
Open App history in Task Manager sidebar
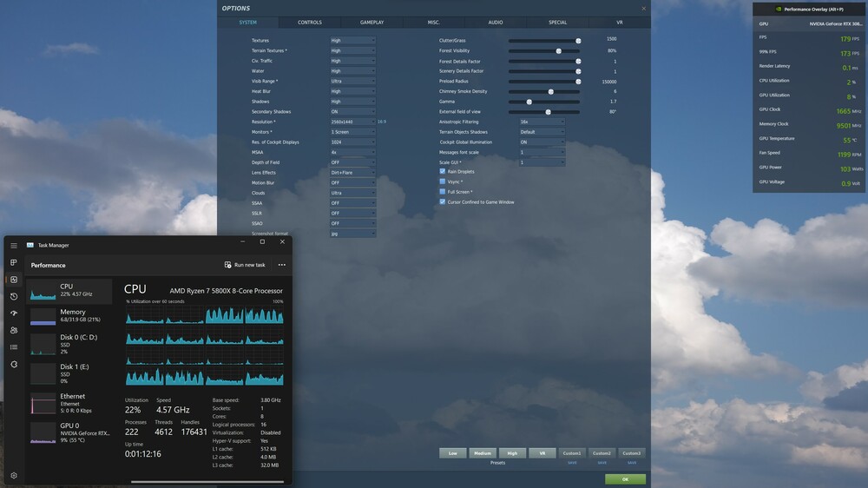(x=14, y=296)
